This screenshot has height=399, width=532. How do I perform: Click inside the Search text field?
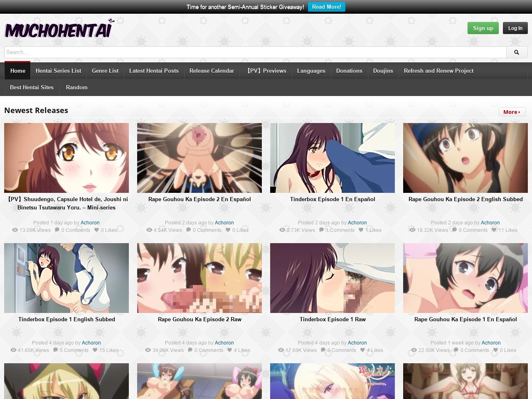(x=255, y=52)
